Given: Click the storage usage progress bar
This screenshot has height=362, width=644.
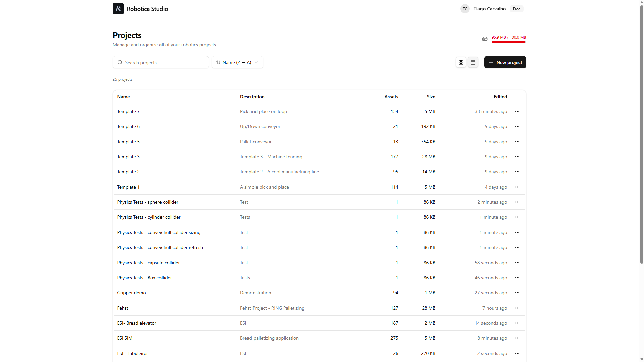Looking at the screenshot, I should click(508, 42).
